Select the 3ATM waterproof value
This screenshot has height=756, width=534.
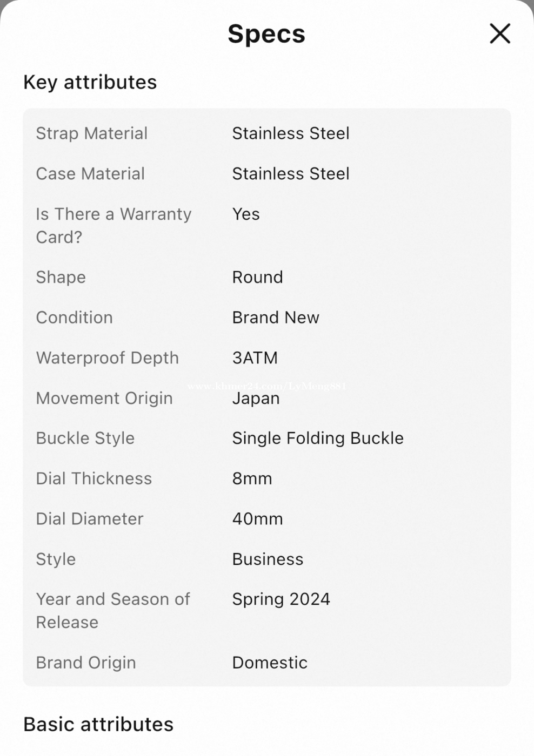255,358
